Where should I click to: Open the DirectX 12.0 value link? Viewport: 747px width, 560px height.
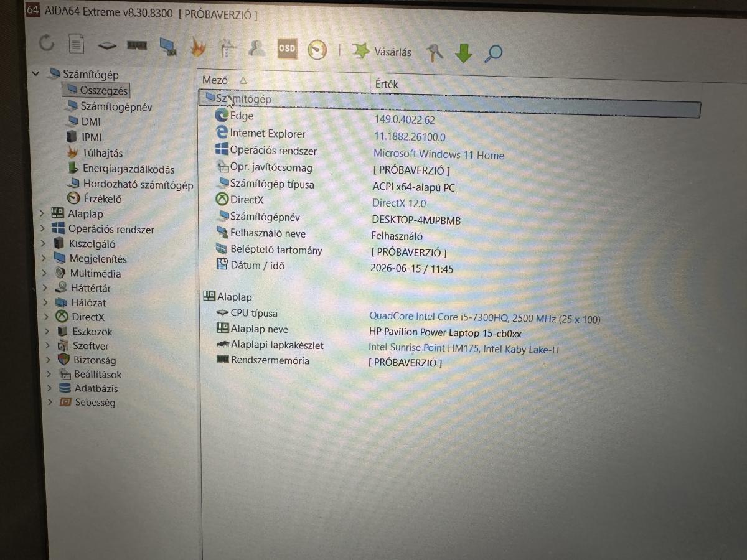[399, 203]
